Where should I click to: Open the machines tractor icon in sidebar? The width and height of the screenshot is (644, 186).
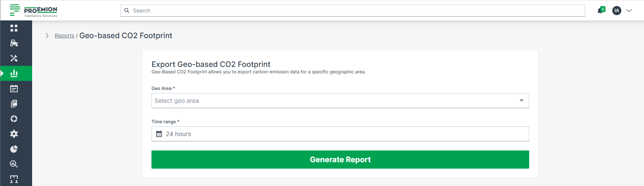(x=14, y=43)
